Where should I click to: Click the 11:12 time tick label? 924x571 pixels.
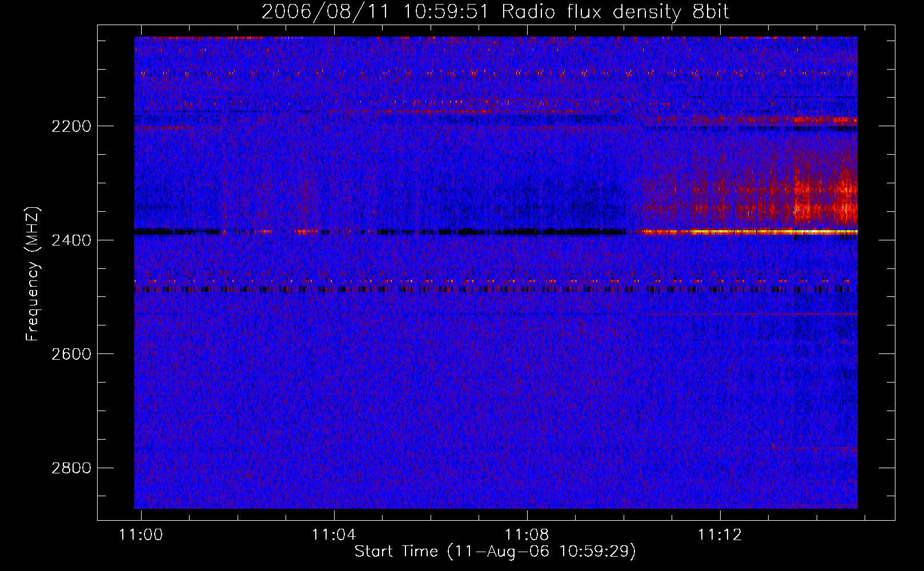coord(720,534)
